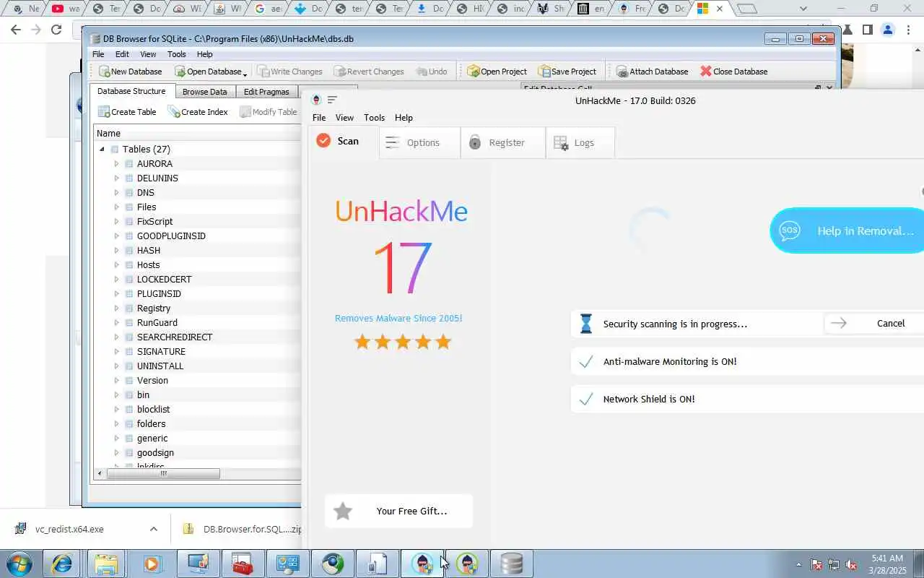
Task: Select the SEARCHREDIRECT table row
Action: click(175, 337)
